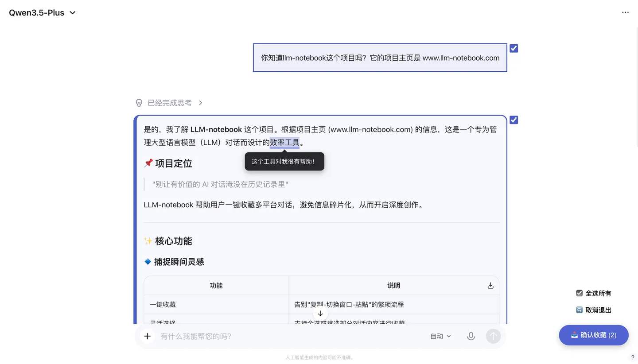Expand the 已经完成思考 thinking section
638x364 pixels.
[x=170, y=103]
